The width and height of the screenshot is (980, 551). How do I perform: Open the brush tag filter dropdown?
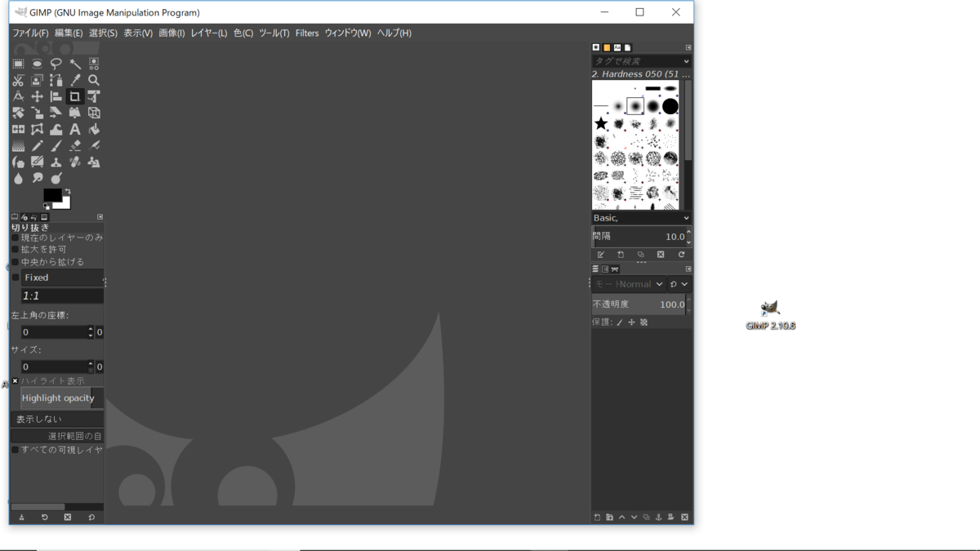pyautogui.click(x=686, y=61)
